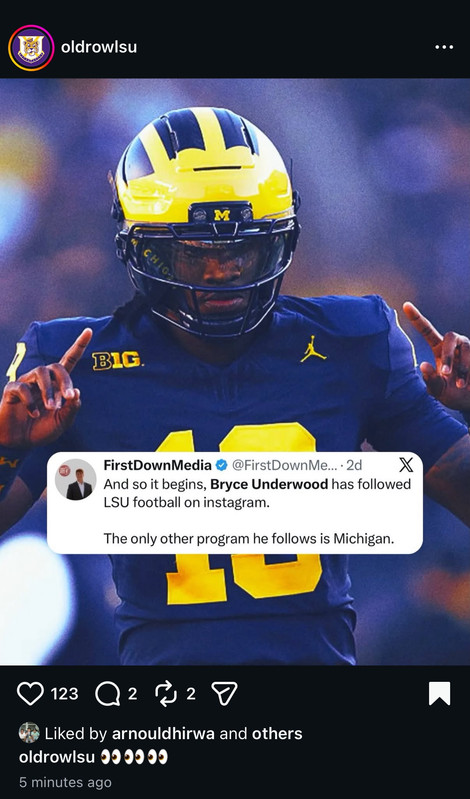Tap the small liker avatar thumbnail

click(29, 733)
